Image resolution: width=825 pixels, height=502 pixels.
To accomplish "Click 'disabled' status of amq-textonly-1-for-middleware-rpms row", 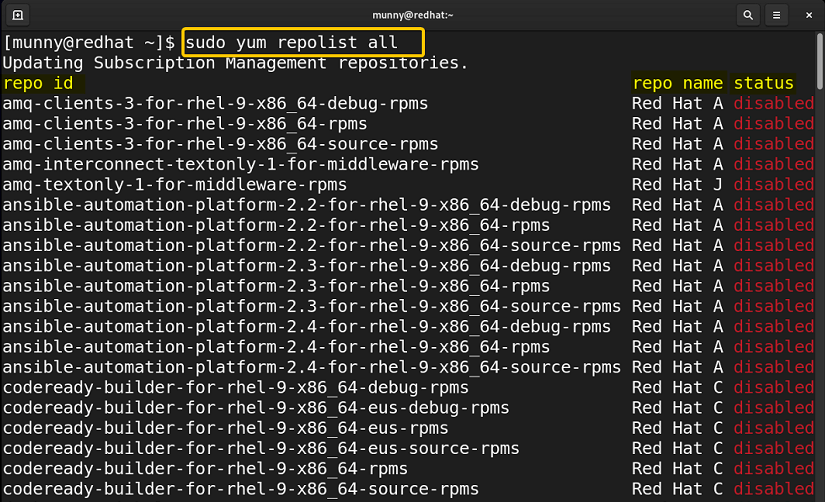I will (773, 185).
